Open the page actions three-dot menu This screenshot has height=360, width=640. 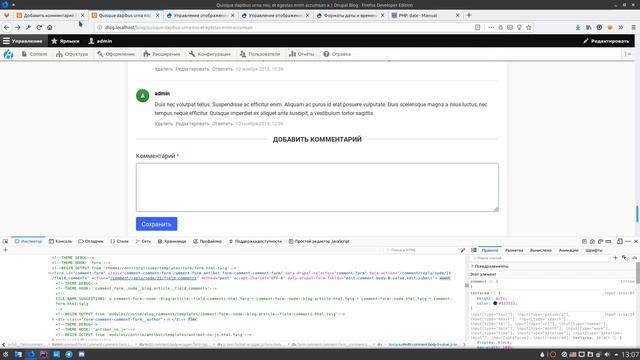point(491,27)
